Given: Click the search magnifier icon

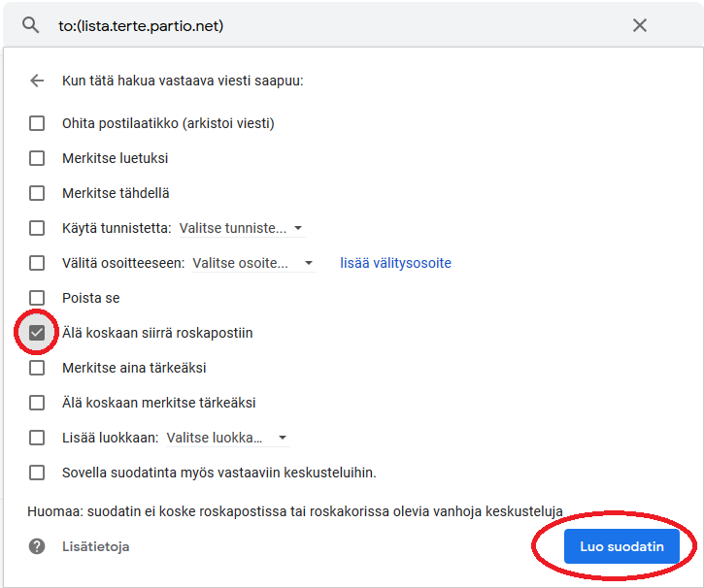Looking at the screenshot, I should coord(30,25).
